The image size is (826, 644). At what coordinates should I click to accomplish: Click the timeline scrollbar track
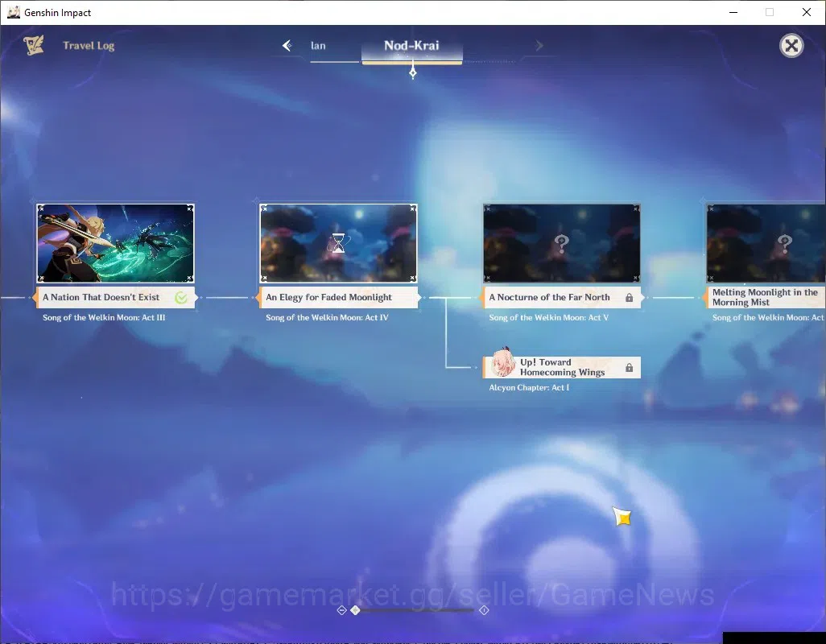click(x=416, y=610)
